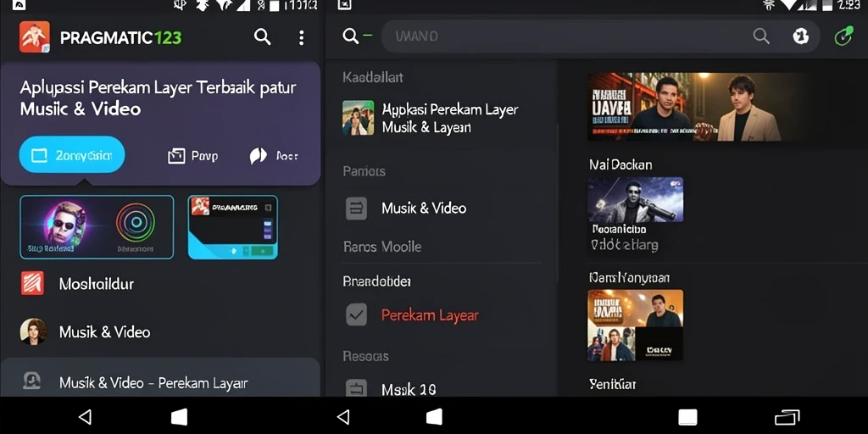Screen dimensions: 868x434
Task: Click the Penikiar heading
Action: click(x=613, y=384)
